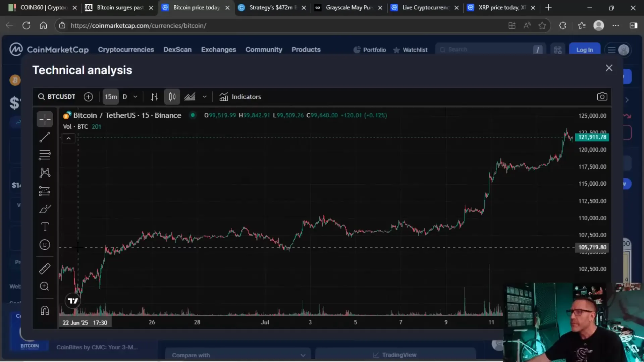Image resolution: width=644 pixels, height=362 pixels.
Task: Go to browser home page
Action: click(43, 25)
